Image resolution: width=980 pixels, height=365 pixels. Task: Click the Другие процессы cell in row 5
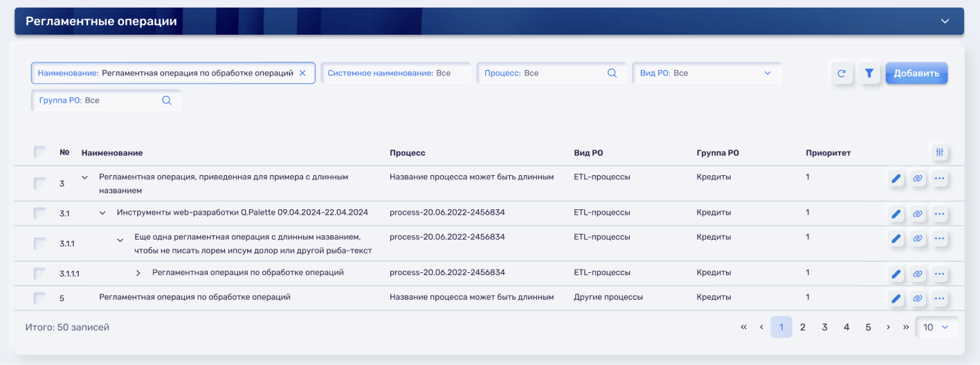[x=608, y=297]
